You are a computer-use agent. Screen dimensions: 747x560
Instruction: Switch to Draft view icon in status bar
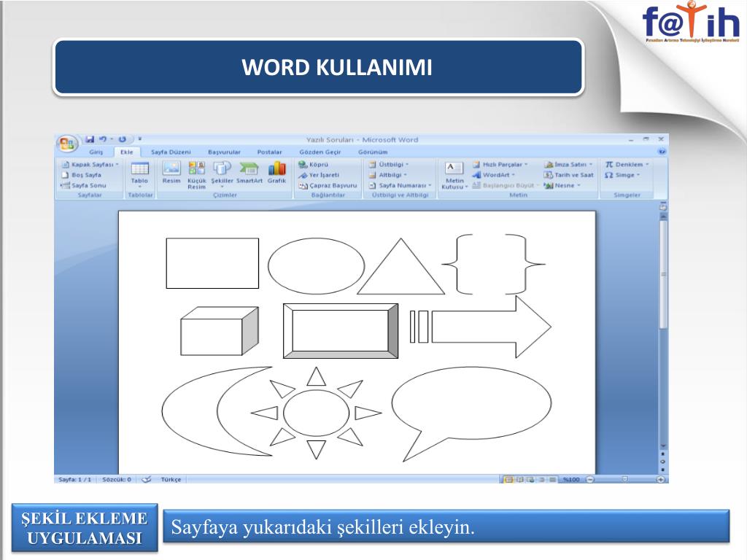tap(552, 480)
